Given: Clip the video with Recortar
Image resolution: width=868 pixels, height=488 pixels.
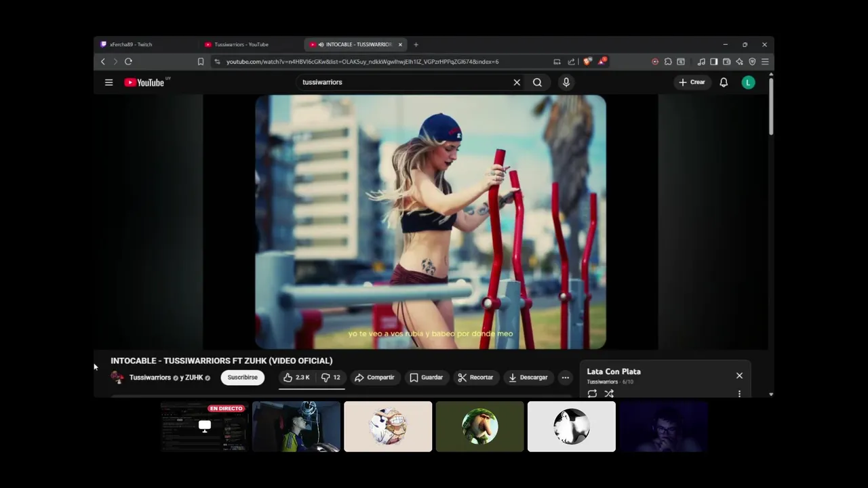Looking at the screenshot, I should click(475, 378).
